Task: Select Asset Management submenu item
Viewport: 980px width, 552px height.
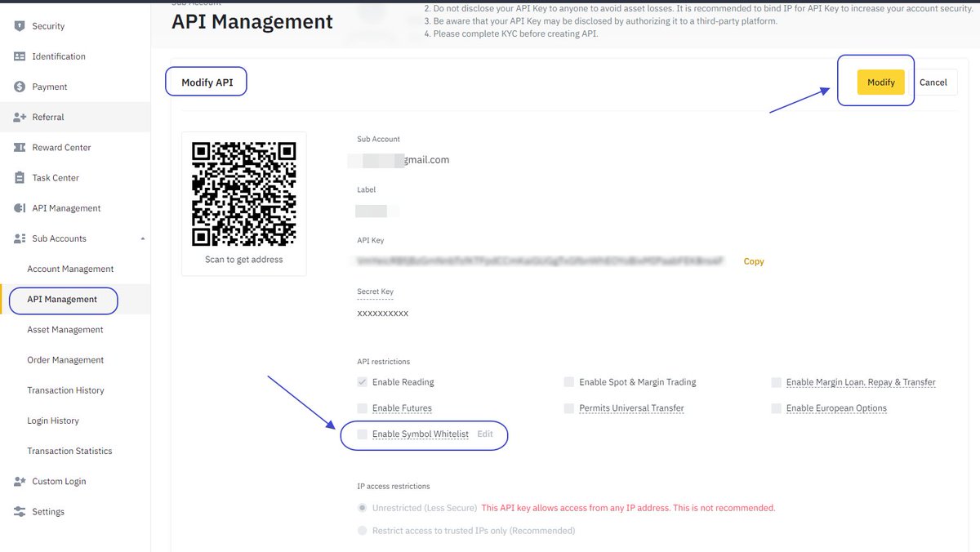Action: (65, 329)
